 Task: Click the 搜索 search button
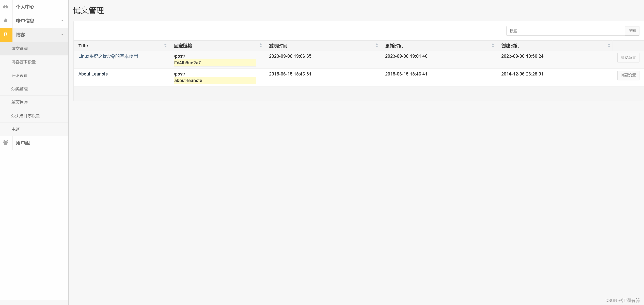[632, 31]
